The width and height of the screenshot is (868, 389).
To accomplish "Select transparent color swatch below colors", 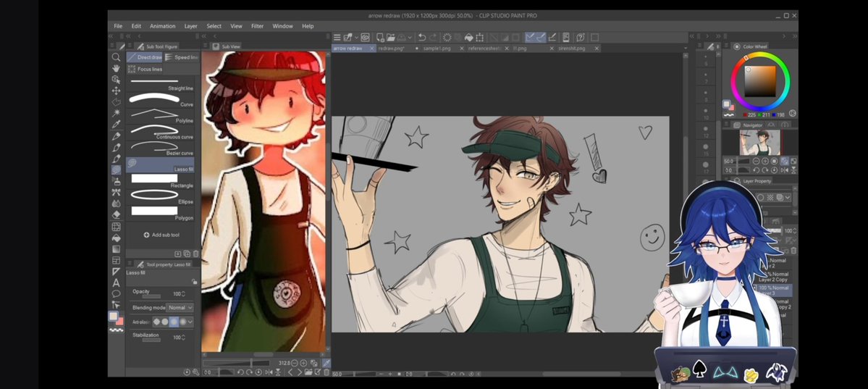I will pos(117,330).
